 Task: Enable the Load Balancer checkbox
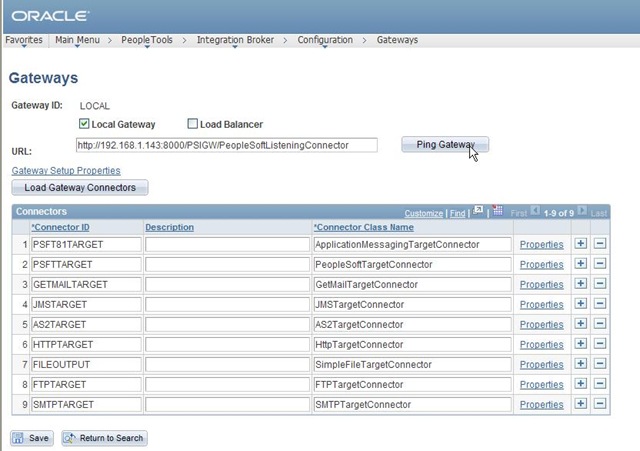pos(192,124)
